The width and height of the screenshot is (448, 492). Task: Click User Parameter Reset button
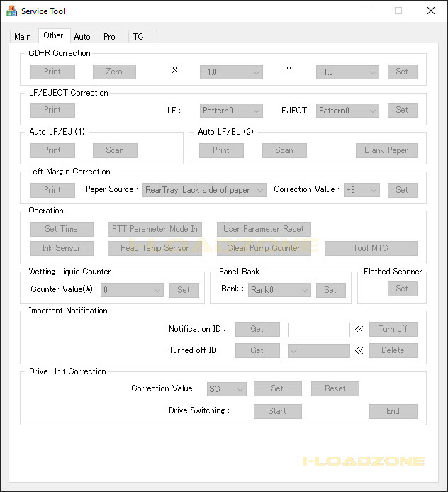click(x=264, y=229)
